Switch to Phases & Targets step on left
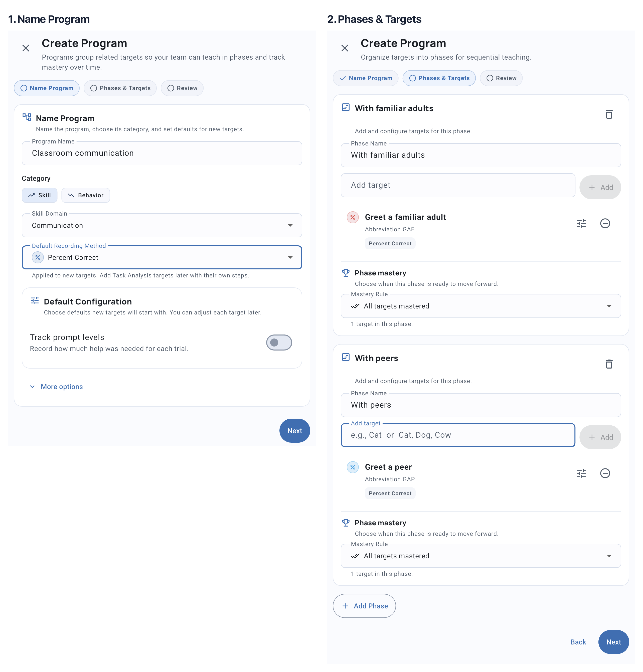This screenshot has height=672, width=643. (120, 88)
